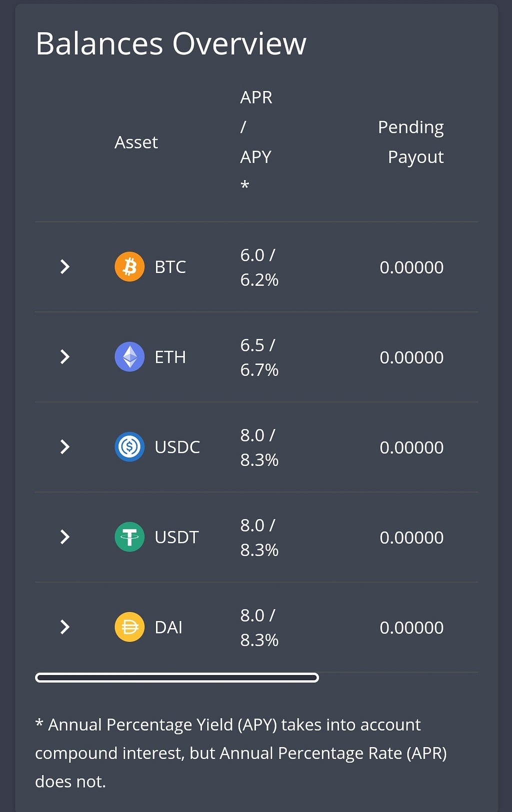Click the BTC pending payout value
Viewport: 512px width, 812px height.
coord(411,267)
